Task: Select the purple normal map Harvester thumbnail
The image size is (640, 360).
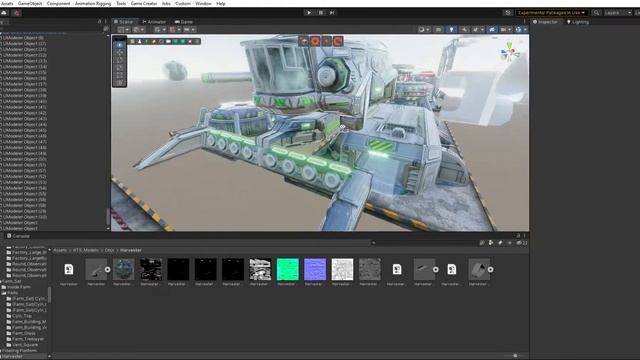Action: pos(315,269)
